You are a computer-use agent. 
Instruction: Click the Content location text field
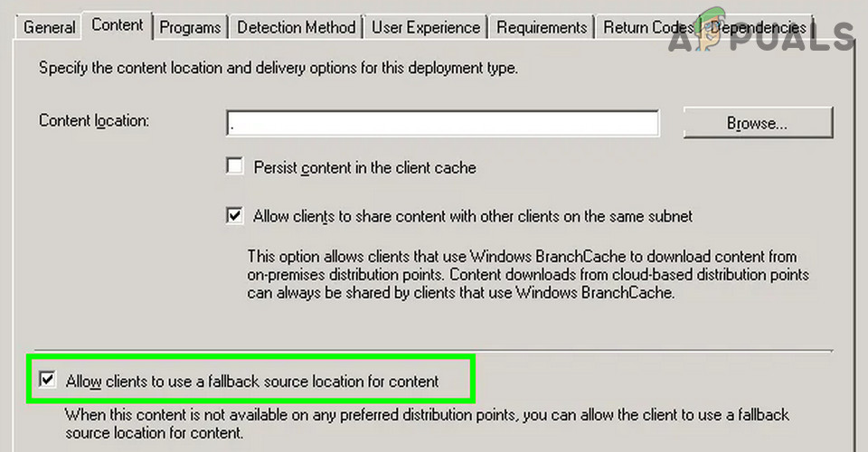point(443,123)
